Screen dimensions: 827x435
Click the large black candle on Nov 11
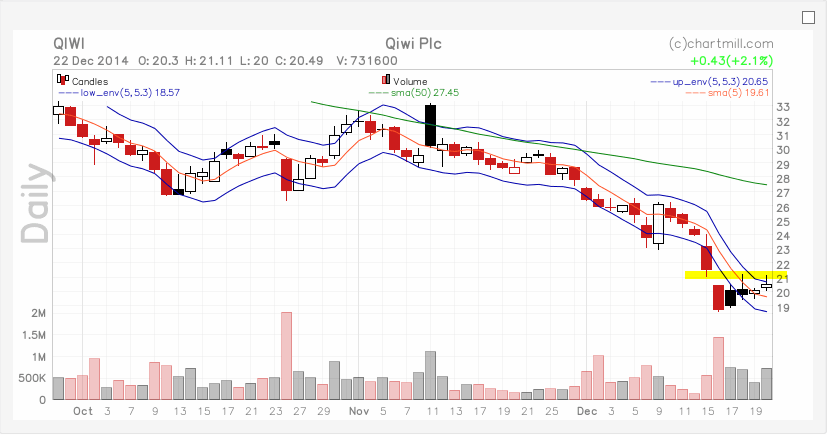(430, 125)
